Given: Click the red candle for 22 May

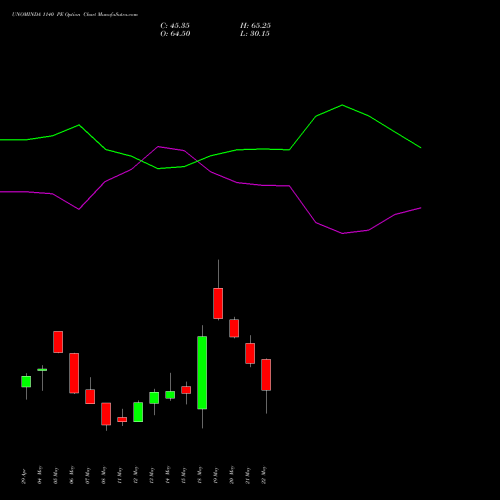Looking at the screenshot, I should [266, 375].
